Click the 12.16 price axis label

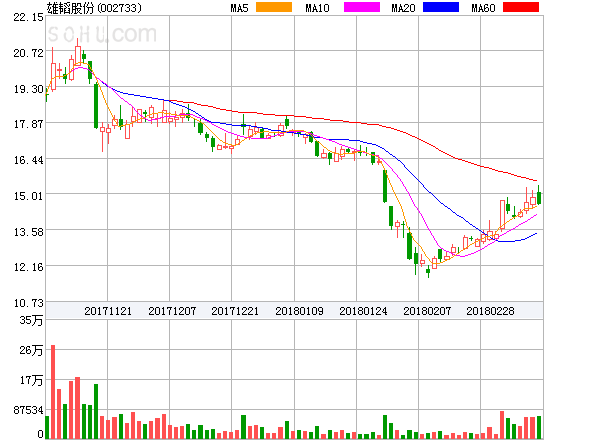[29, 267]
